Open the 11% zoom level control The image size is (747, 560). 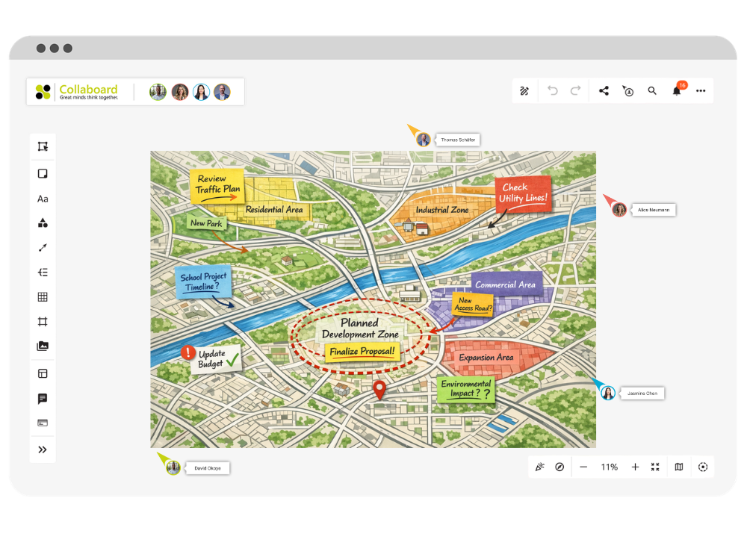pyautogui.click(x=609, y=467)
